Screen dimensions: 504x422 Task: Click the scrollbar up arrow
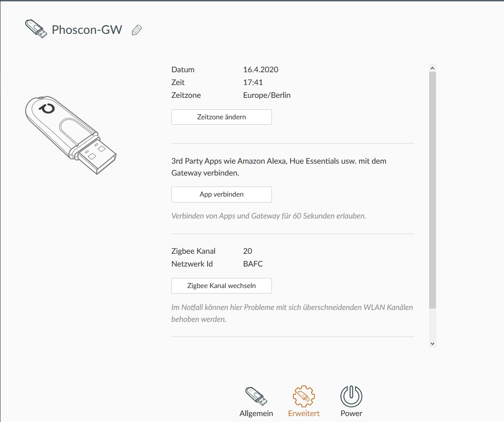(432, 68)
